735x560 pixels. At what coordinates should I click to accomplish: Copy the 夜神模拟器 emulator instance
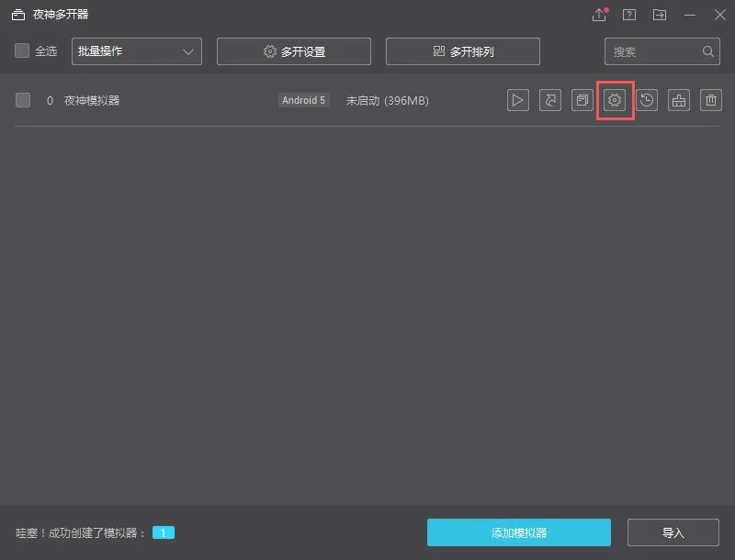click(582, 100)
